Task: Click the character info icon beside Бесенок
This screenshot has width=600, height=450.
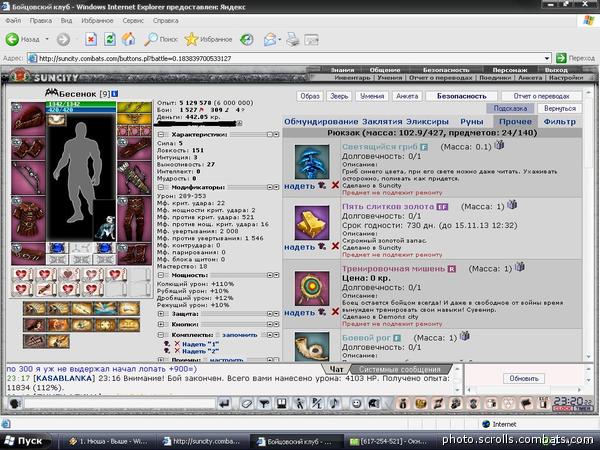Action: (115, 93)
